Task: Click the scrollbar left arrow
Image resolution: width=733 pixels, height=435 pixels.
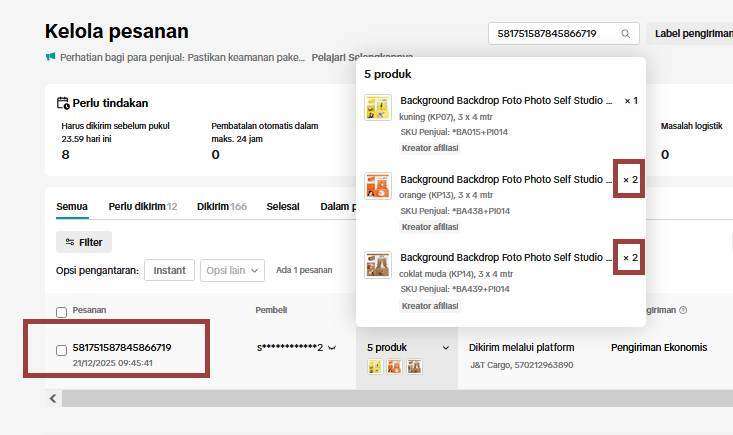Action: pyautogui.click(x=52, y=399)
